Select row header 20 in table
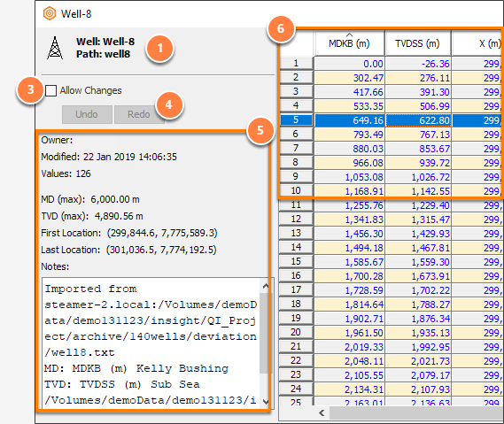 [x=296, y=333]
